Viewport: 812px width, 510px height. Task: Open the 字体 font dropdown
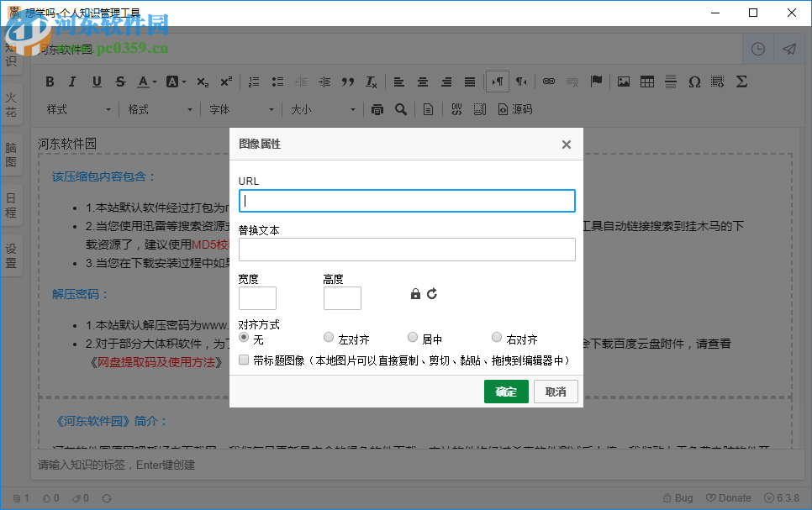tap(241, 109)
